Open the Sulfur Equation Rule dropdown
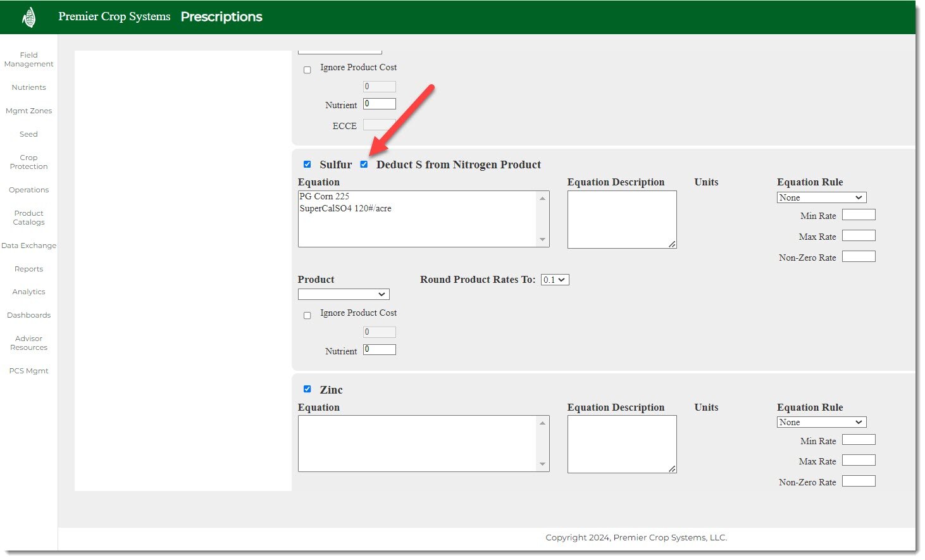Viewport: 925px width, 560px height. [821, 197]
